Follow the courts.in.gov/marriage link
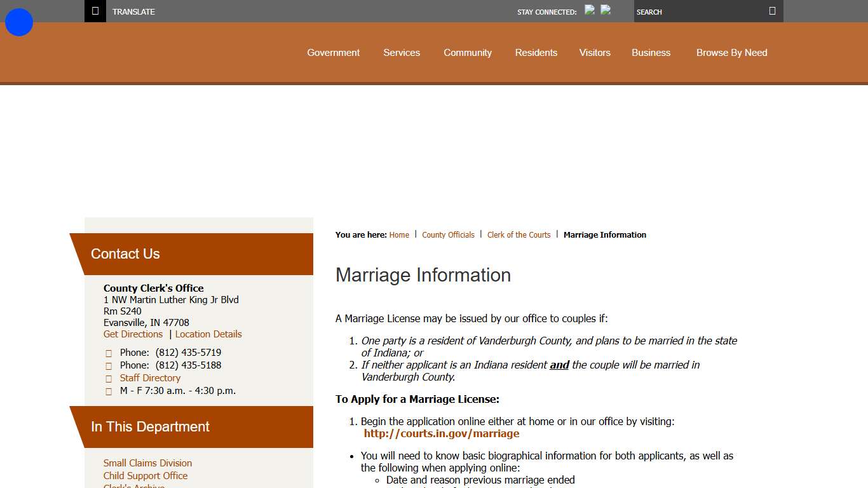This screenshot has width=868, height=488. (442, 433)
